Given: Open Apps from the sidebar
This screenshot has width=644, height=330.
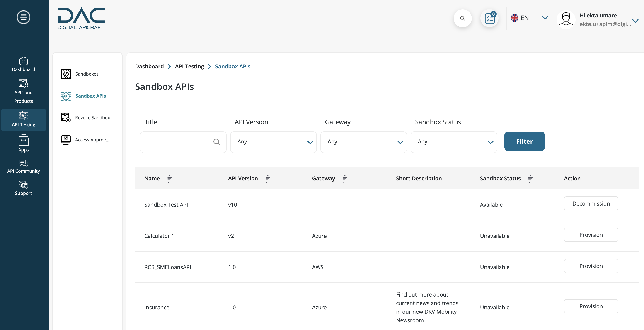Looking at the screenshot, I should click(x=24, y=143).
